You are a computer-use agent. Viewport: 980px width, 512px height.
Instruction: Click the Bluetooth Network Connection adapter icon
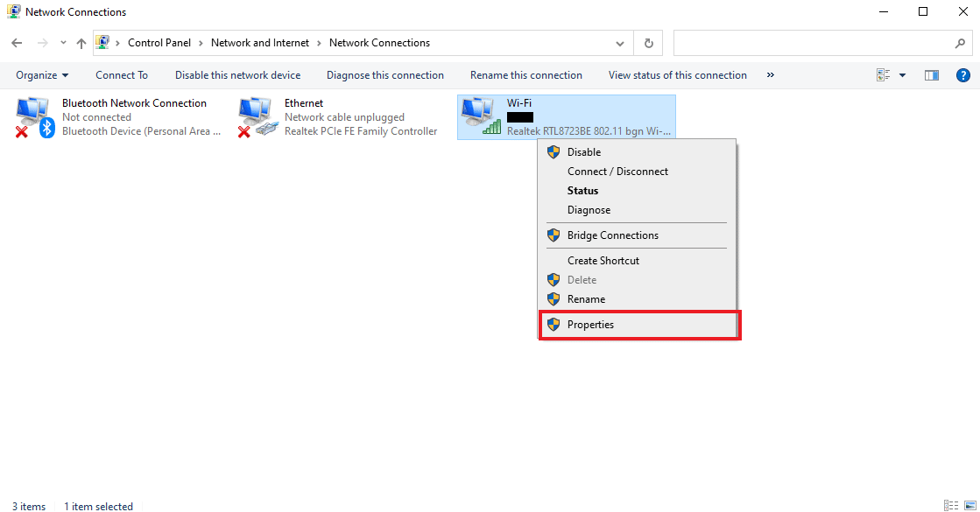(x=35, y=117)
